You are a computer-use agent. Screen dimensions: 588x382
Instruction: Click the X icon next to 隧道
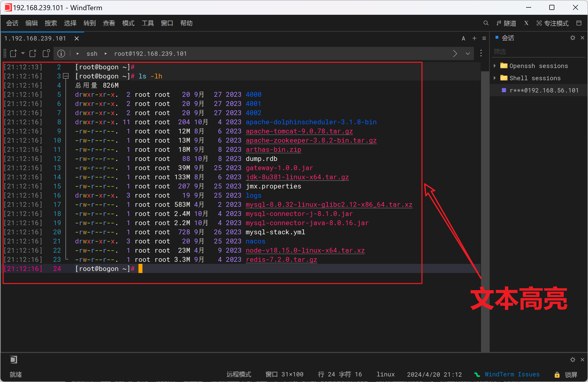[526, 23]
